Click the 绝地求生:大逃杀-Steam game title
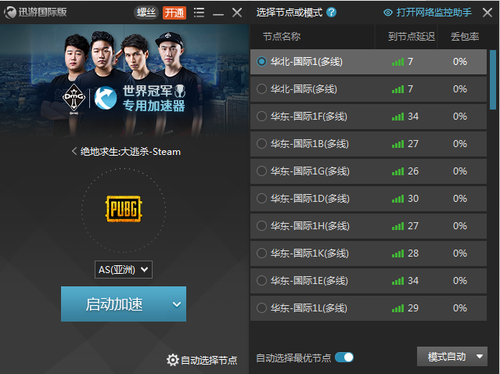Screen dimensions: 500x374 (x=130, y=152)
